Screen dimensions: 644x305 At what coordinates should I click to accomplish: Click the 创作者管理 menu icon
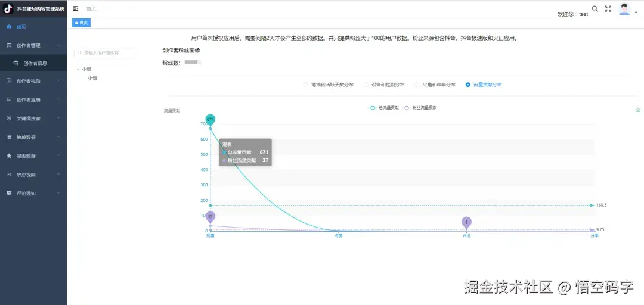9,45
